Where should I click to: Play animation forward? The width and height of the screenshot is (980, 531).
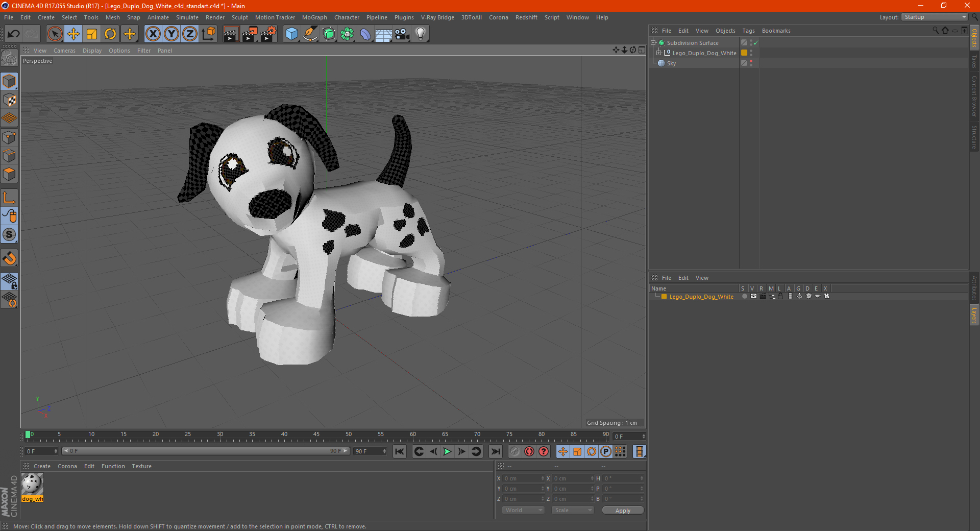(447, 451)
